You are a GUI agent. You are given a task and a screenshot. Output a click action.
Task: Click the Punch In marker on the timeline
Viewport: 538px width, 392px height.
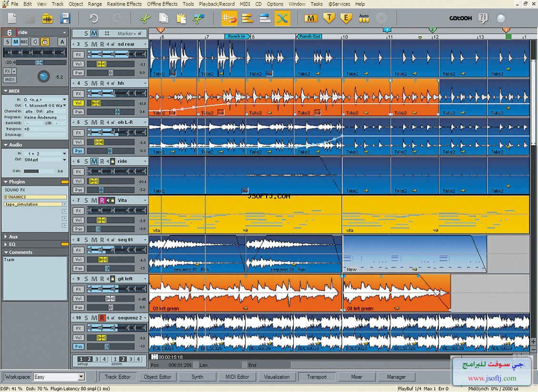click(238, 36)
